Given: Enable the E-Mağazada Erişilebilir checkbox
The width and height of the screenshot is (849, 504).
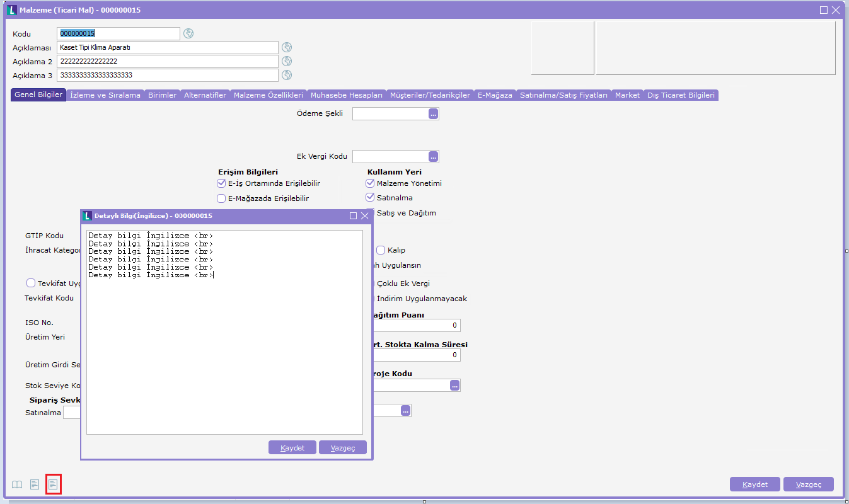Looking at the screenshot, I should pyautogui.click(x=221, y=198).
